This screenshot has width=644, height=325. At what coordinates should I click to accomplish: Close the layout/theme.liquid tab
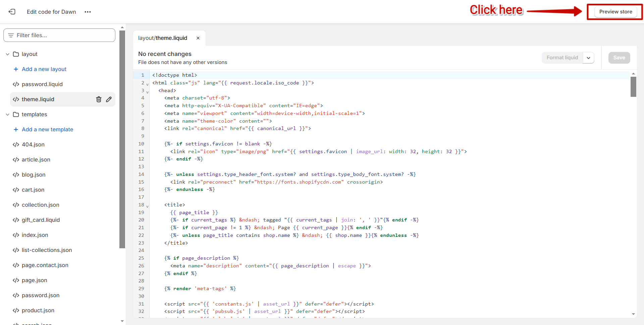[198, 38]
